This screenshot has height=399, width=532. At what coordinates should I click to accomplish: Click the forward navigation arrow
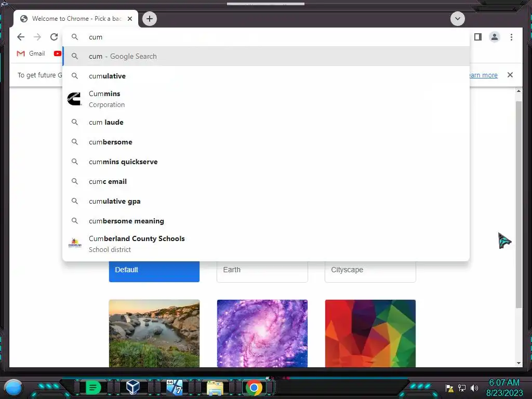(x=37, y=37)
